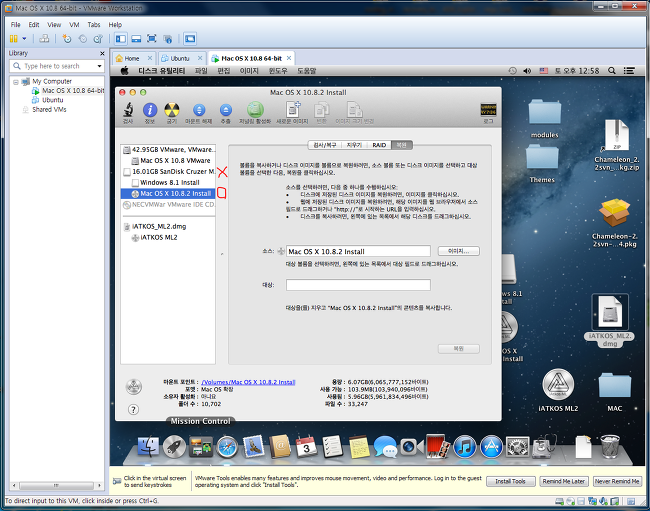Select 42.95GB VMware disk in list
This screenshot has width=650, height=511.
[169, 150]
